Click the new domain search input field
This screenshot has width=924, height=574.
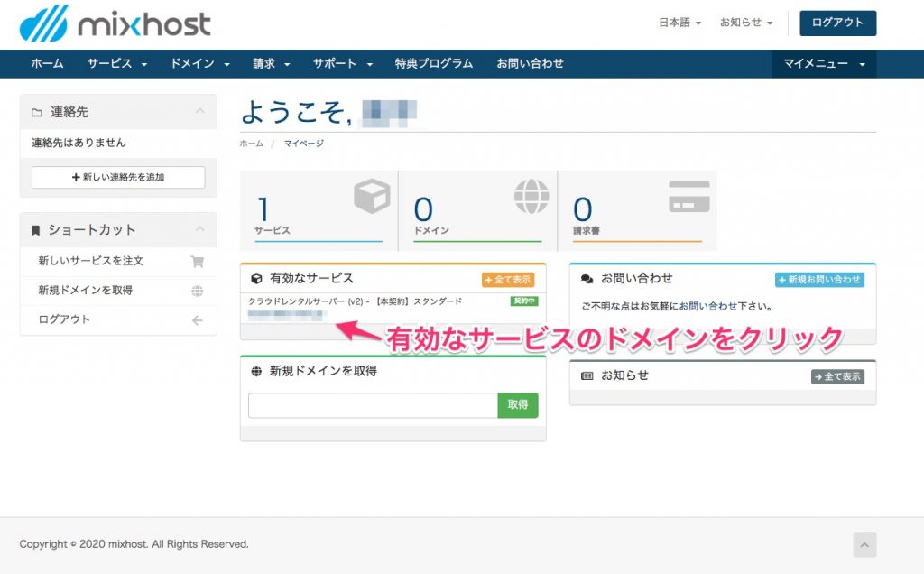tap(373, 405)
